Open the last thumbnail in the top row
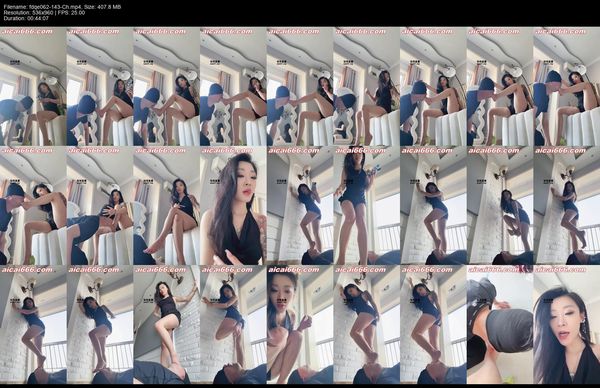This screenshot has width=600, height=388. pyautogui.click(x=567, y=86)
